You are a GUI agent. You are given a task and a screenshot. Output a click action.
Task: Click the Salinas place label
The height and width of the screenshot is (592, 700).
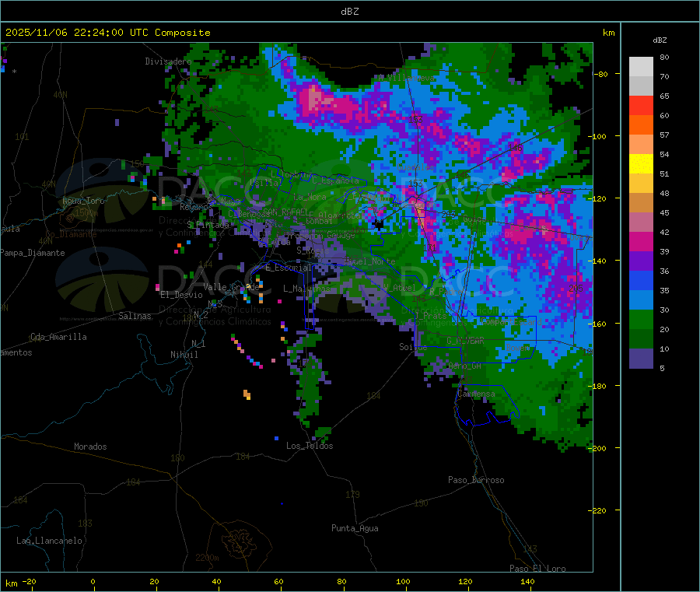click(135, 316)
